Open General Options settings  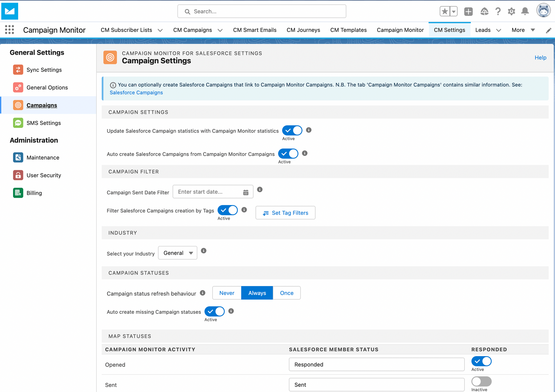coord(47,87)
